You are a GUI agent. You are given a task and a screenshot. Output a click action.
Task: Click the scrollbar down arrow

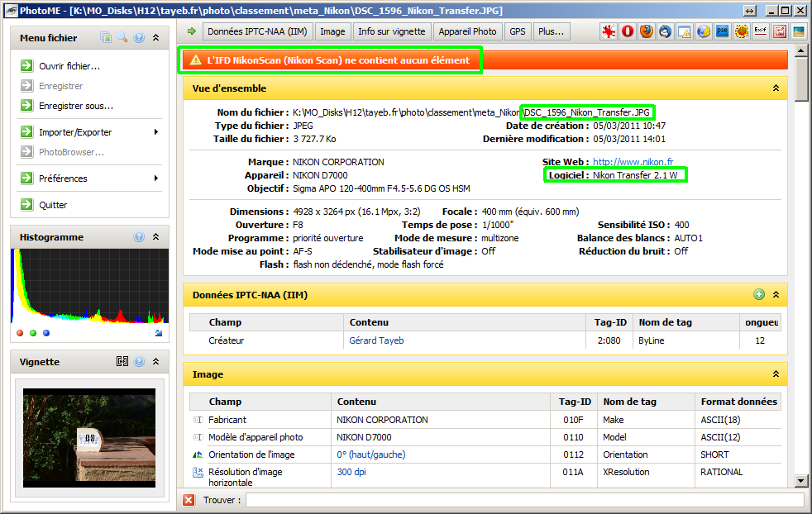[801, 481]
